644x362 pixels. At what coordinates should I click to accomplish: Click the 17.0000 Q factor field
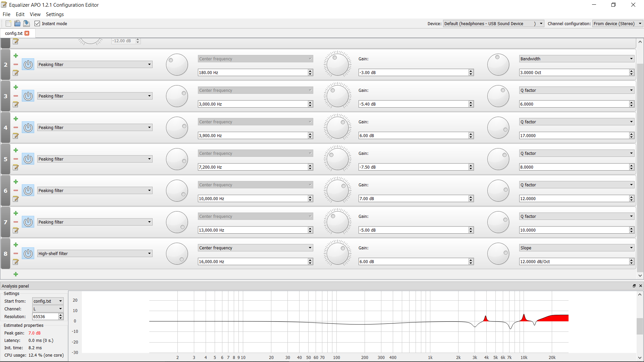point(577,135)
